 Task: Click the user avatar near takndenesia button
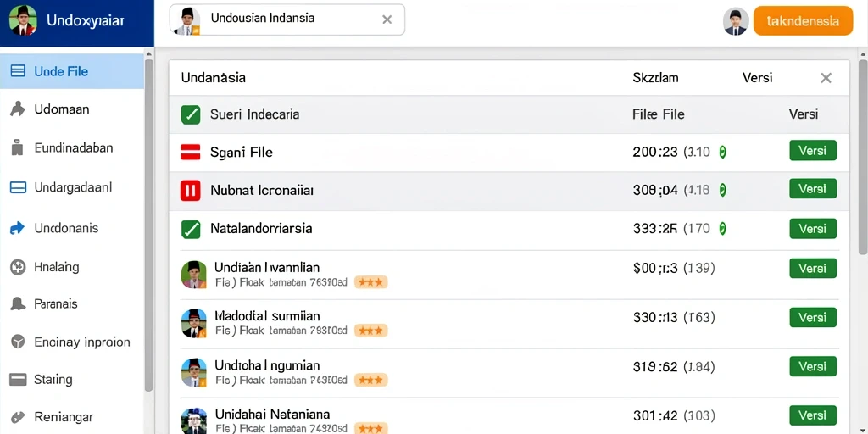(x=736, y=21)
